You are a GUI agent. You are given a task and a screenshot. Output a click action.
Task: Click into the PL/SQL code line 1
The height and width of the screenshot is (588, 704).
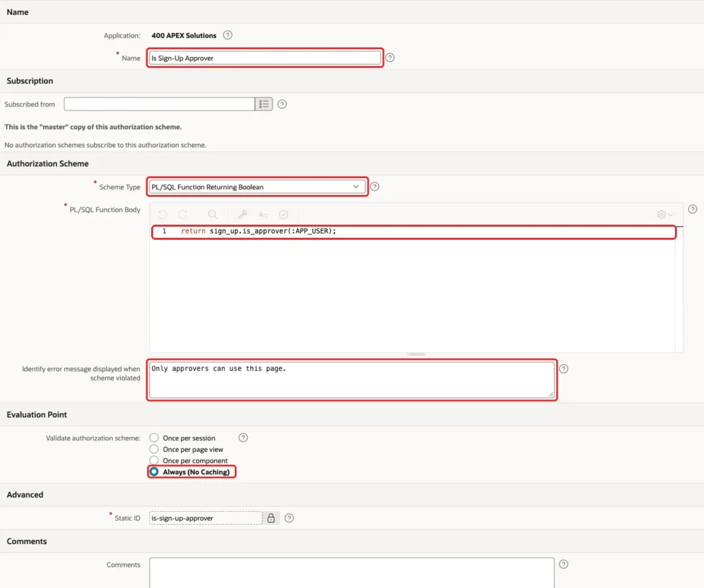click(413, 231)
